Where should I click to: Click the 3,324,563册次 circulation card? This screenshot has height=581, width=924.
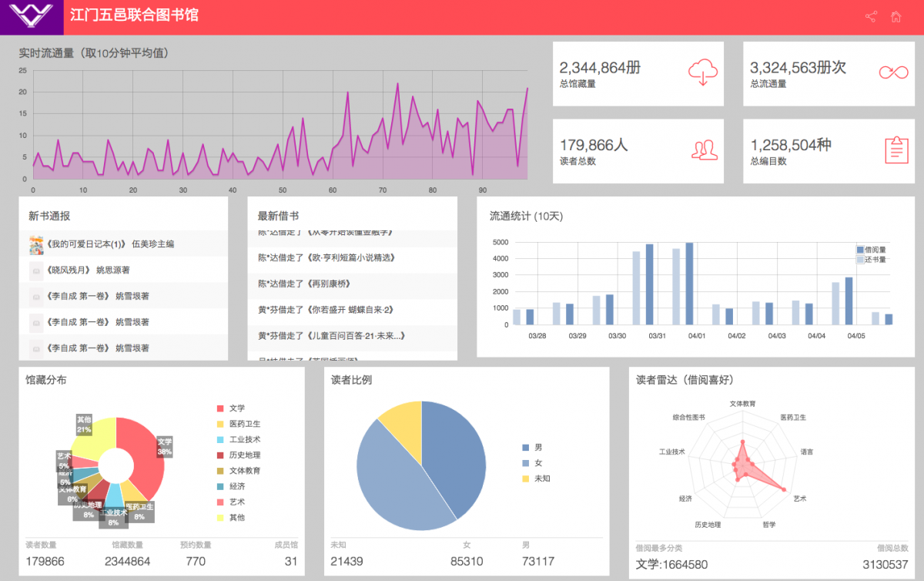[829, 73]
